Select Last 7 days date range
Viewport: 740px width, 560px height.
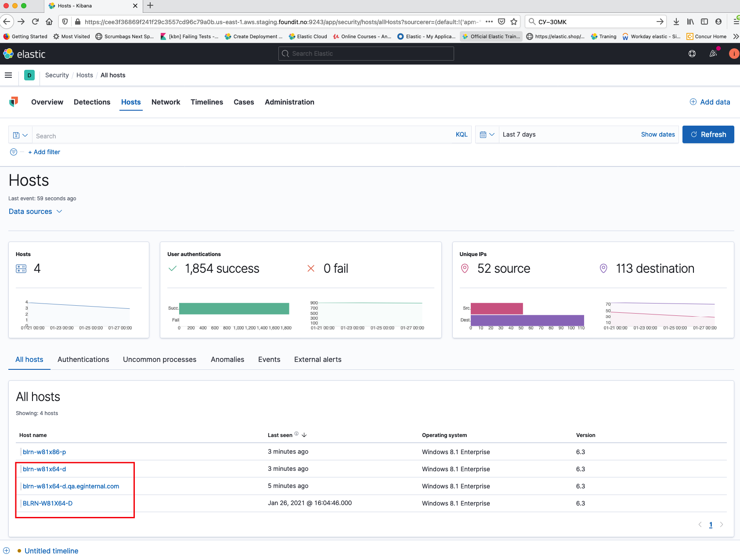[x=519, y=134]
